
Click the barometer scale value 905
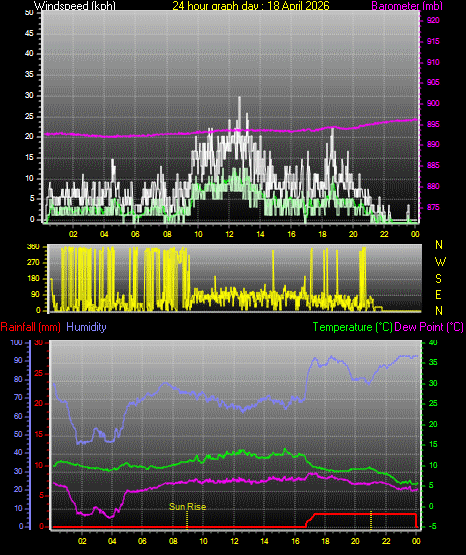pos(433,82)
